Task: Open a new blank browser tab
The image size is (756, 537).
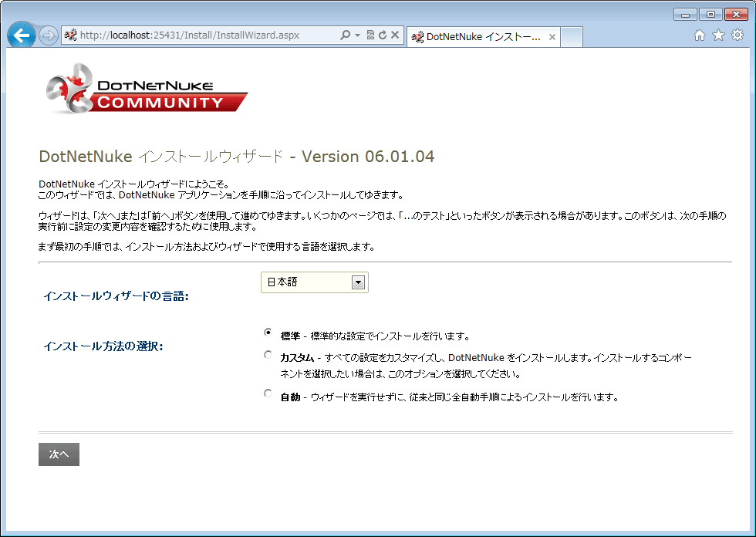Action: (x=572, y=37)
